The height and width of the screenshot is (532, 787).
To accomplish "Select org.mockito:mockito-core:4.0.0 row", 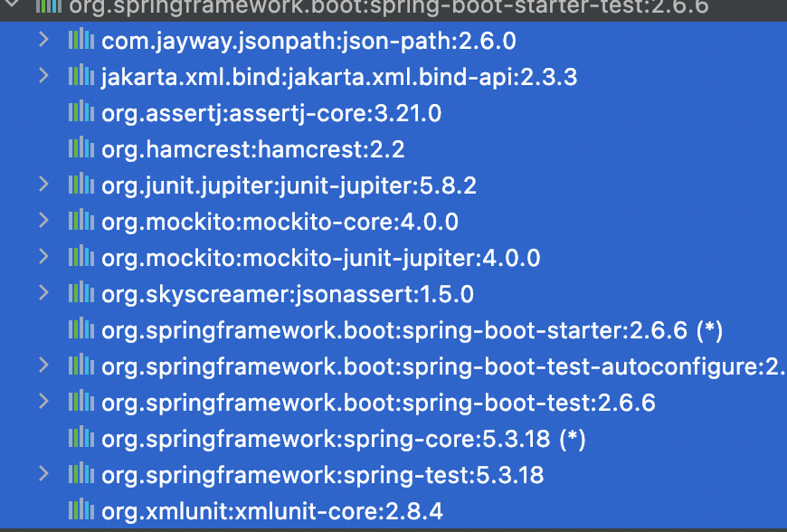I will click(393, 222).
